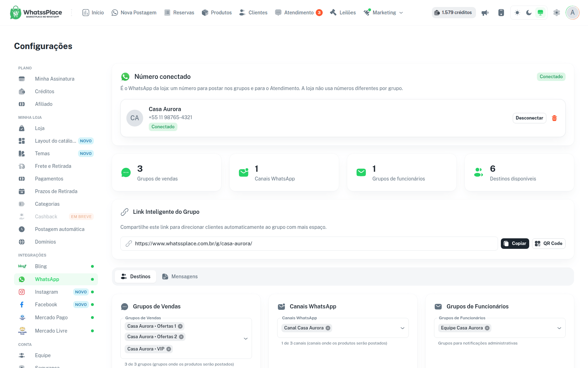Open Atendimento with 3 notifications
Image resolution: width=588 pixels, height=368 pixels.
299,13
